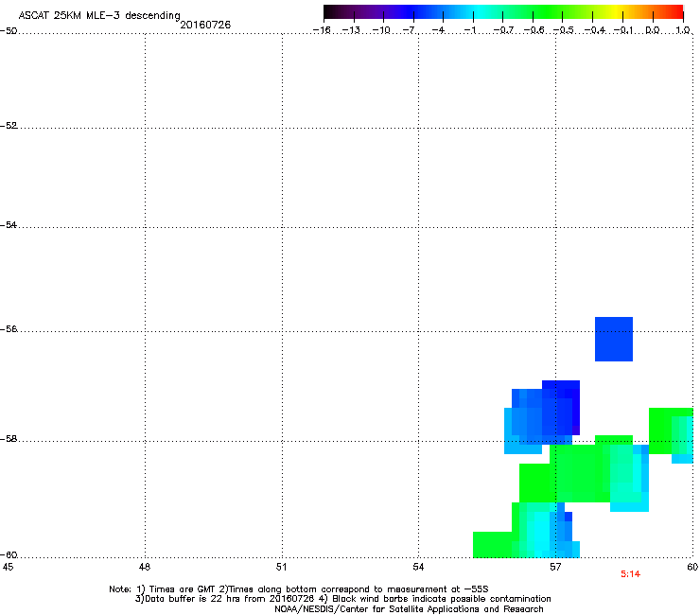Image resolution: width=700 pixels, height=615 pixels.
Task: Click the latitude axis label -58
Action: click(9, 439)
